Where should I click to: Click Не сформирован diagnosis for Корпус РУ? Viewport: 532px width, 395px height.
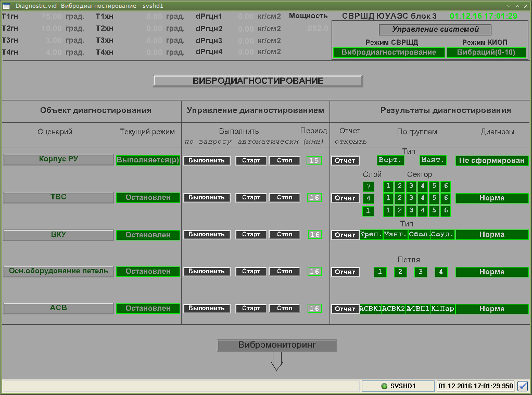pos(491,161)
